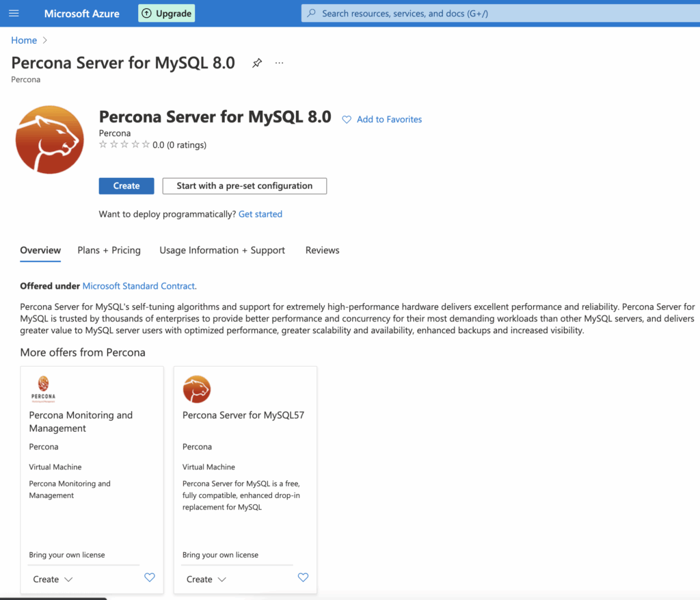Open the Get started link

tap(260, 214)
